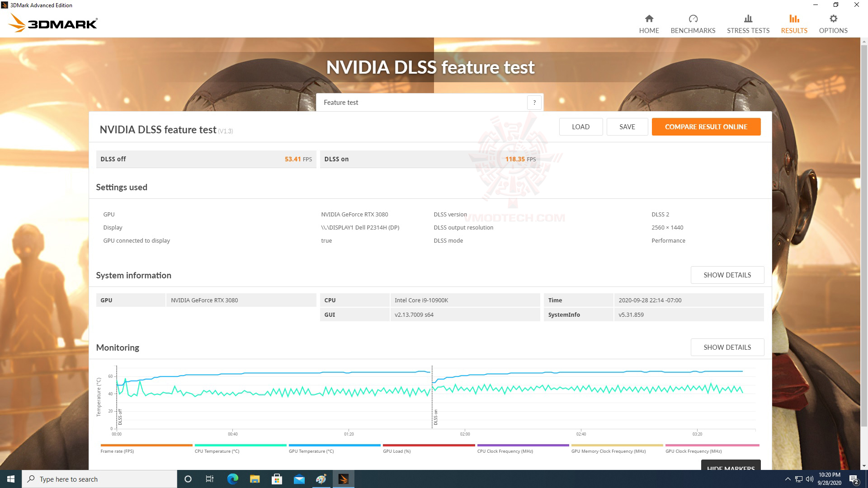The height and width of the screenshot is (488, 868).
Task: Launch Microsoft Edge from taskbar
Action: pyautogui.click(x=232, y=479)
